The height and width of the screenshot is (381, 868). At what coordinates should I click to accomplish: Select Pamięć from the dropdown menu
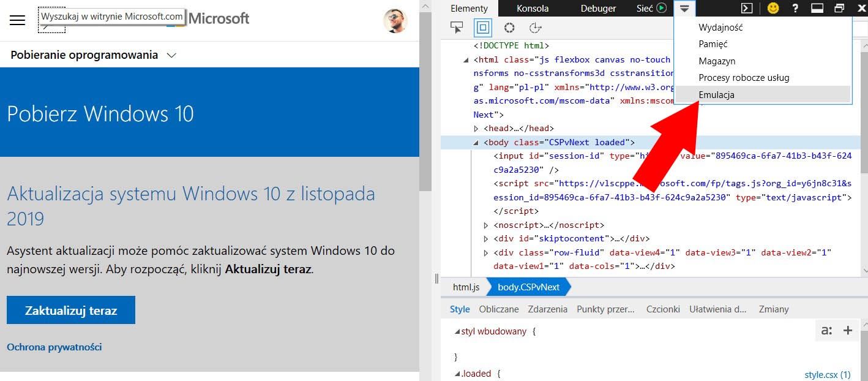click(x=763, y=44)
